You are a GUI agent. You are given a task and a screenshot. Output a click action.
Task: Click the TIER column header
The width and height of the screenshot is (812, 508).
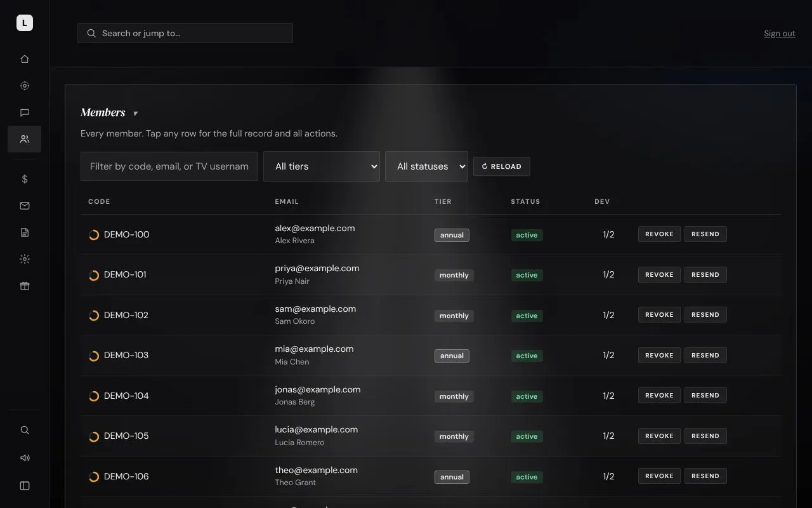(443, 201)
